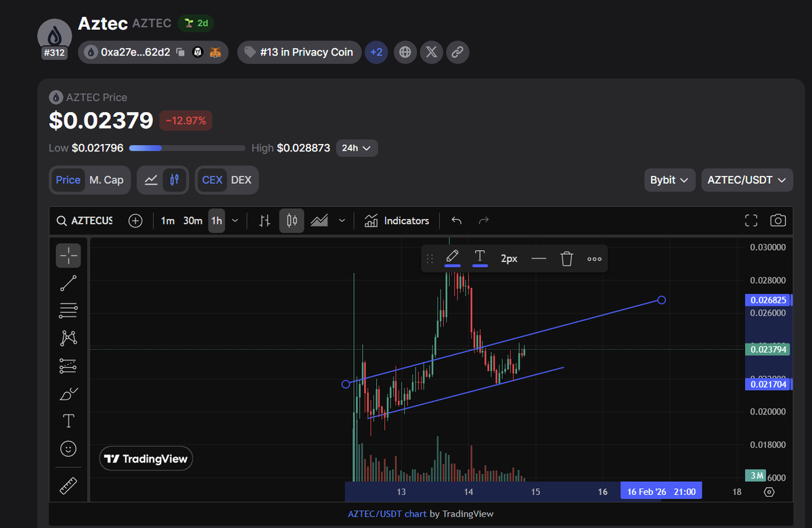This screenshot has height=528, width=812.
Task: Click the 2d new listing badge
Action: click(196, 23)
